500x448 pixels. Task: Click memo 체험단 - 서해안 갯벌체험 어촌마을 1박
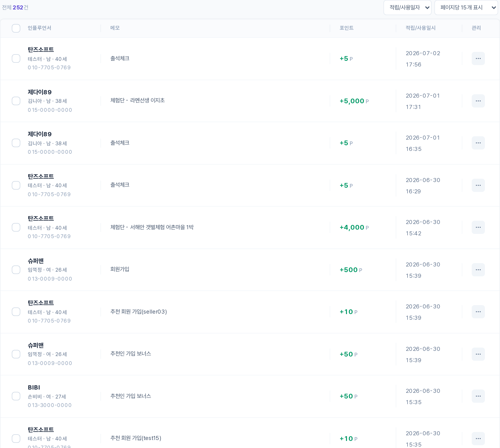152,227
